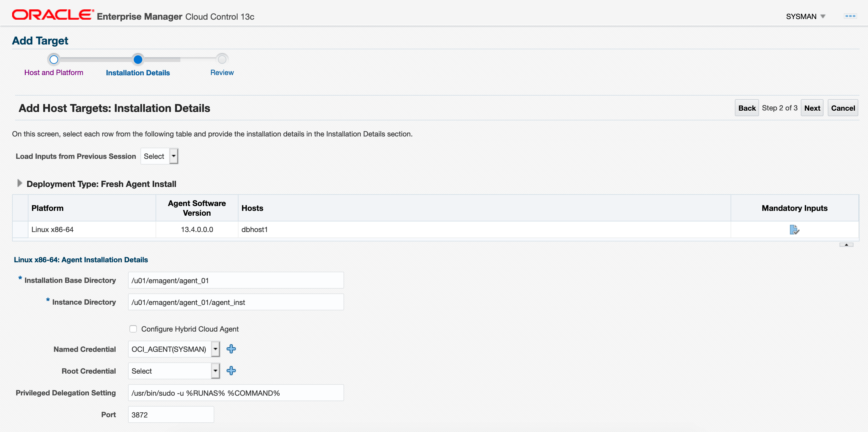This screenshot has height=432, width=868.
Task: Open the Root Credential dropdown
Action: (x=215, y=371)
